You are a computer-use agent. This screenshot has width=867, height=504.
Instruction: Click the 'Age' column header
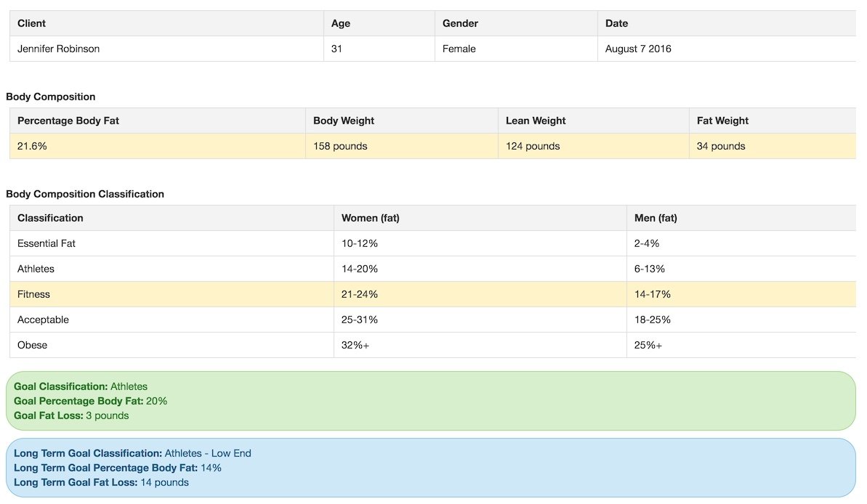[x=379, y=23]
